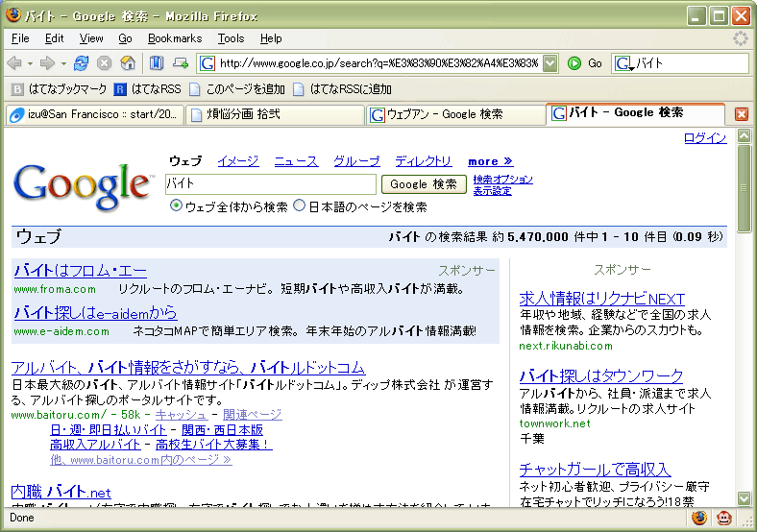The image size is (757, 532).
Task: Click the scrollbar down arrow
Action: (x=744, y=498)
